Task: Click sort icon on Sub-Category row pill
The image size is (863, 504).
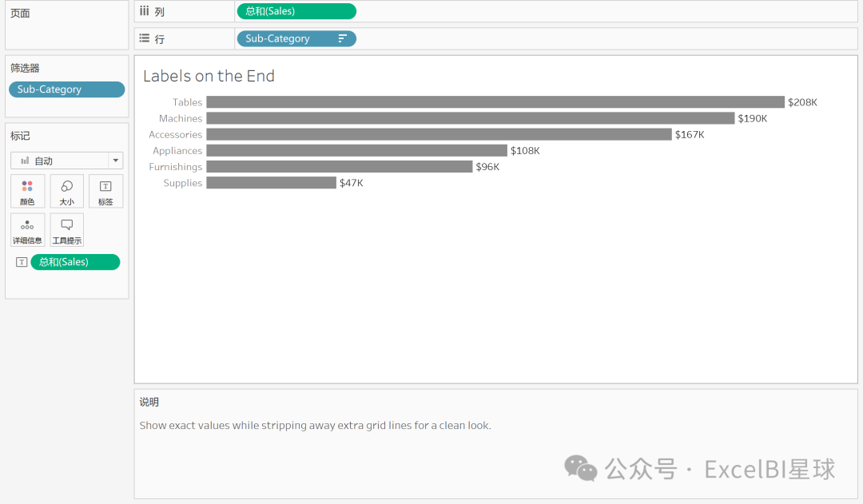Action: coord(343,38)
